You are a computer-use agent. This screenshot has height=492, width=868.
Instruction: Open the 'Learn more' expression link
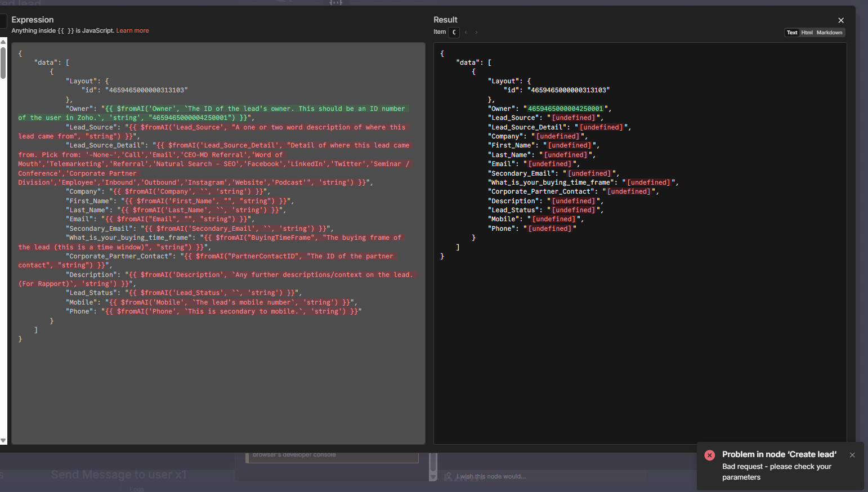click(x=132, y=31)
